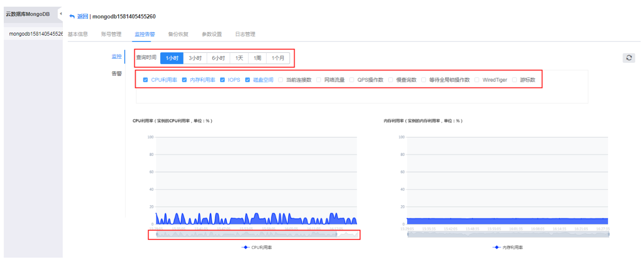Select the 告警 side menu item
The width and height of the screenshot is (644, 261).
coord(117,73)
